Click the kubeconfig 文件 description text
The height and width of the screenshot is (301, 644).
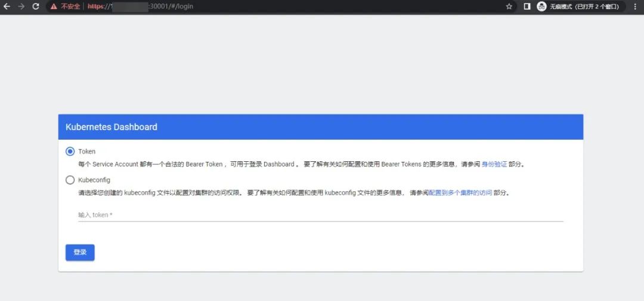click(294, 192)
